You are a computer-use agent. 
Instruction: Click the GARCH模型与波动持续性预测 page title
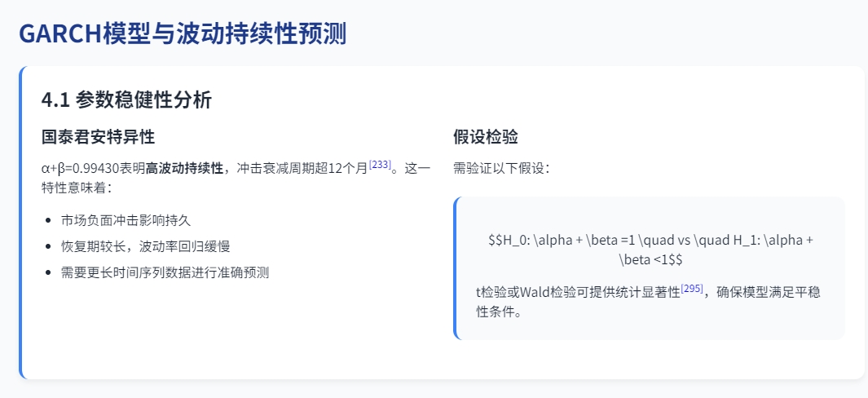pyautogui.click(x=183, y=33)
